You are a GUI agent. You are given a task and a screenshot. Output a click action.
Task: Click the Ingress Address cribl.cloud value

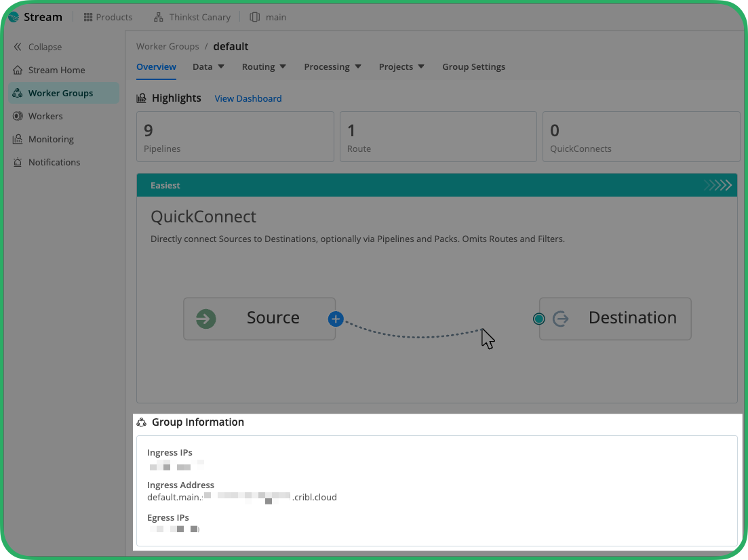tap(242, 497)
